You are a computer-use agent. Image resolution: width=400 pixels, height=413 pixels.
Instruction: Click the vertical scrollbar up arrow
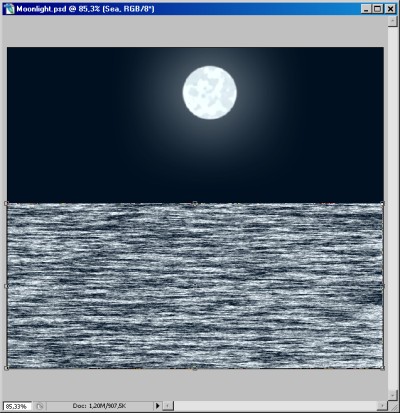pos(392,21)
